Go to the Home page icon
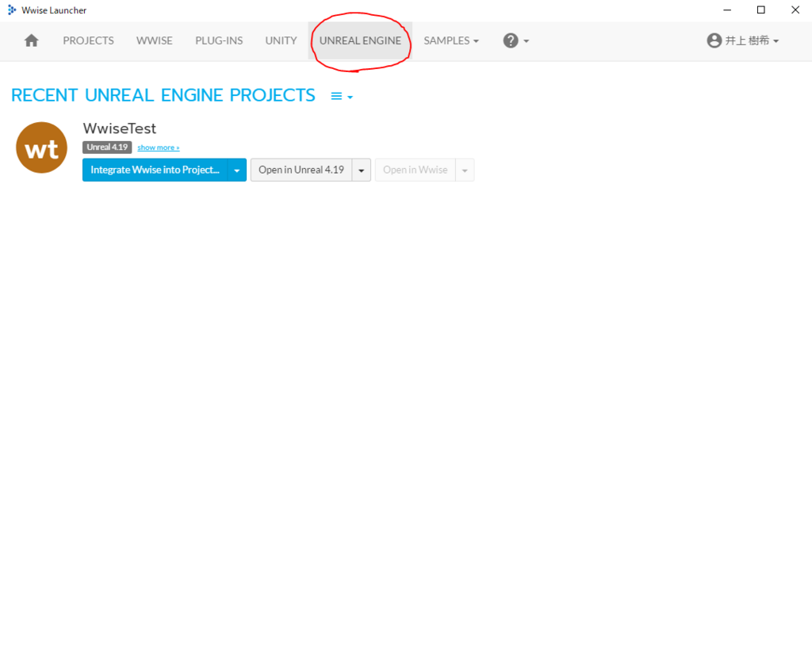The height and width of the screenshot is (666, 812). [x=31, y=40]
